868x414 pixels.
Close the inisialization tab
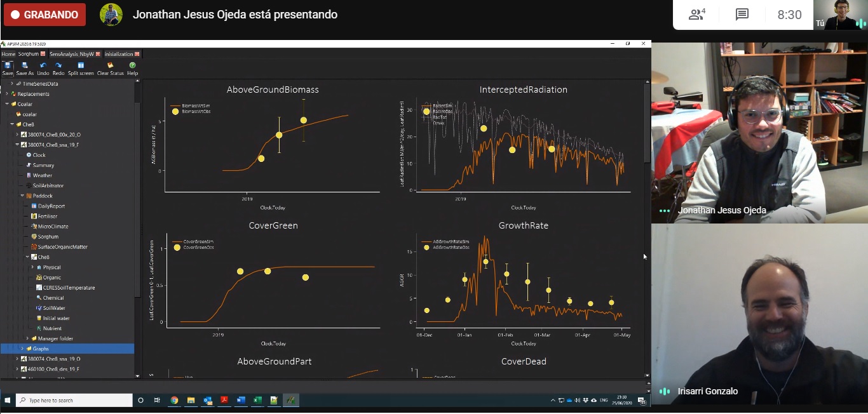point(137,54)
